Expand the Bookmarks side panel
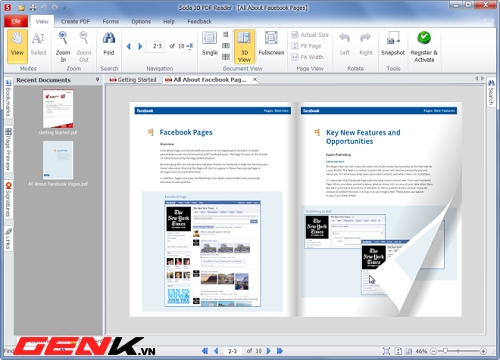The image size is (500, 360). (x=8, y=98)
